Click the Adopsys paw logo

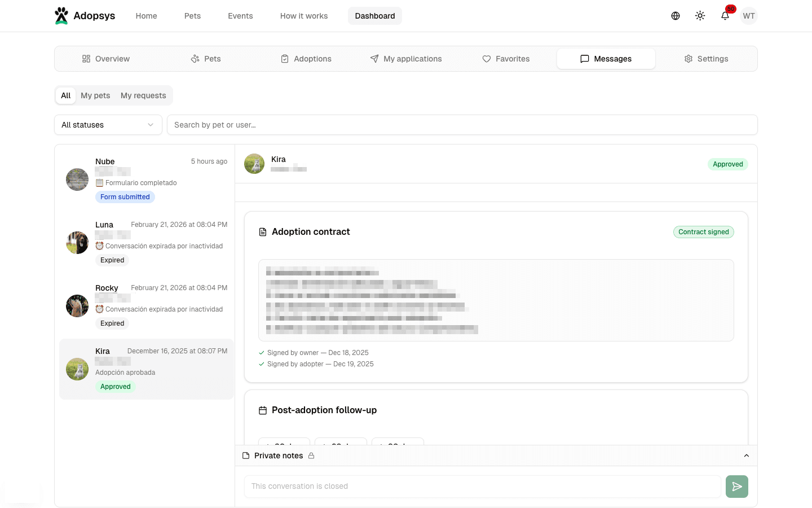(61, 15)
